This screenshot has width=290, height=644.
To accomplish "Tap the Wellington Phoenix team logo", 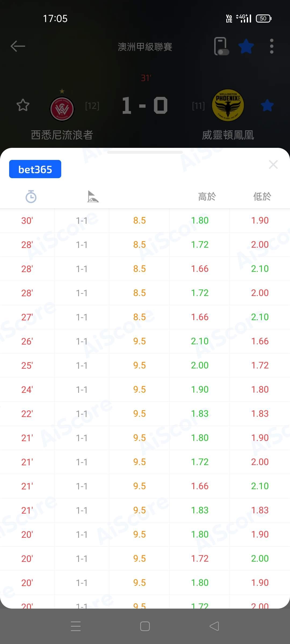I will point(228,105).
